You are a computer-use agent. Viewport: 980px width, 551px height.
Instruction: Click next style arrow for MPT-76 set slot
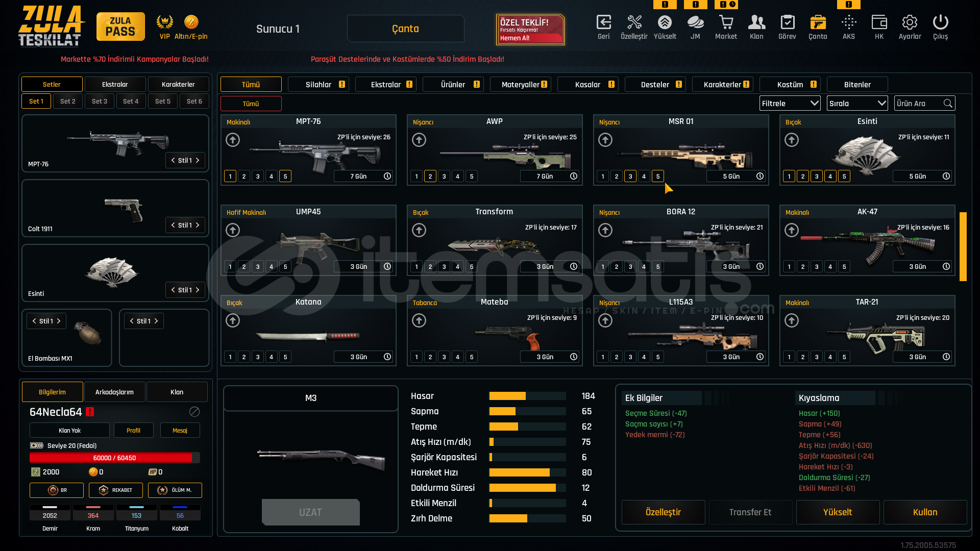pos(198,160)
